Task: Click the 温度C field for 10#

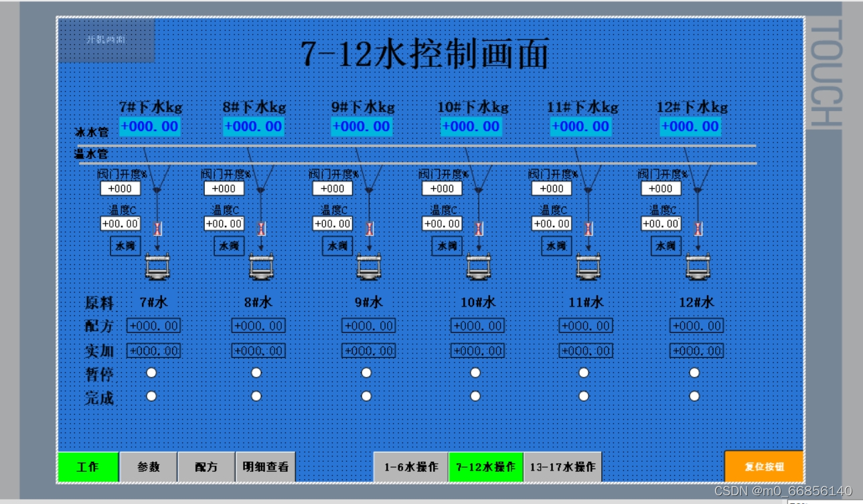Action: coord(442,224)
